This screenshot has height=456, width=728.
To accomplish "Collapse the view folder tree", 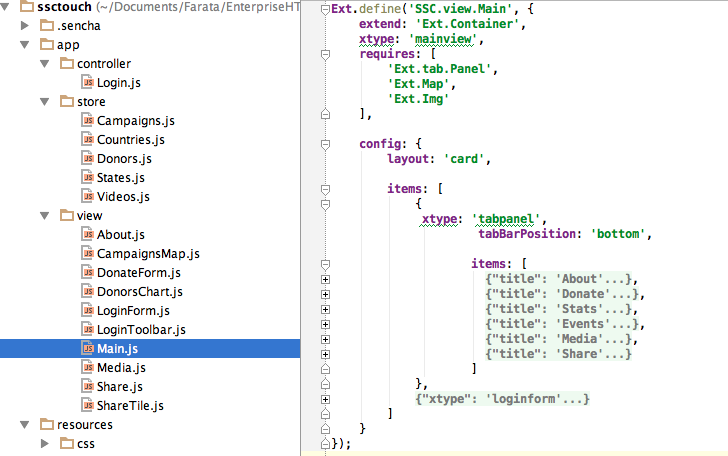I will 45,216.
